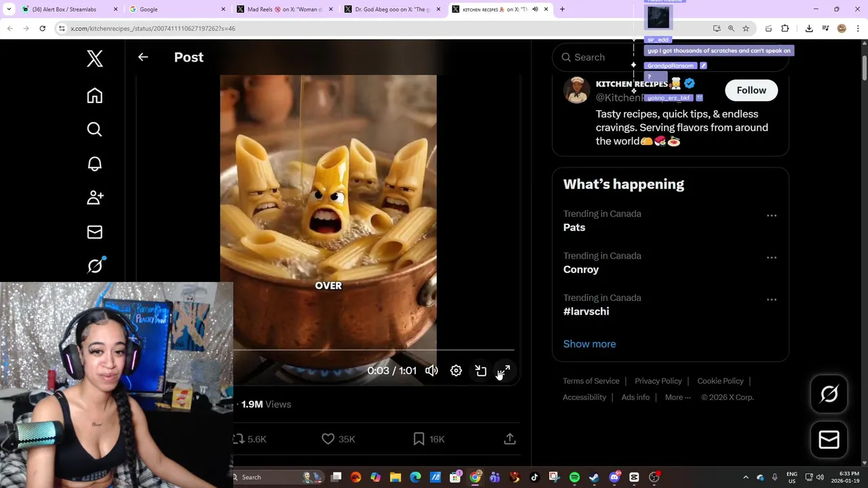Open the Home feed icon in X sidebar
This screenshot has width=868, height=488.
[95, 96]
